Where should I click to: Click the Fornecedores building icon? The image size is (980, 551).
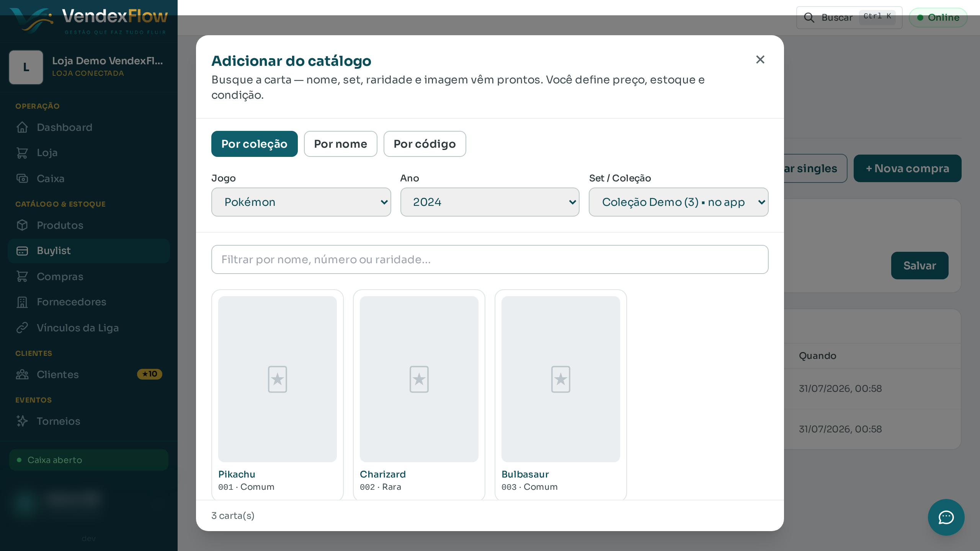click(22, 302)
